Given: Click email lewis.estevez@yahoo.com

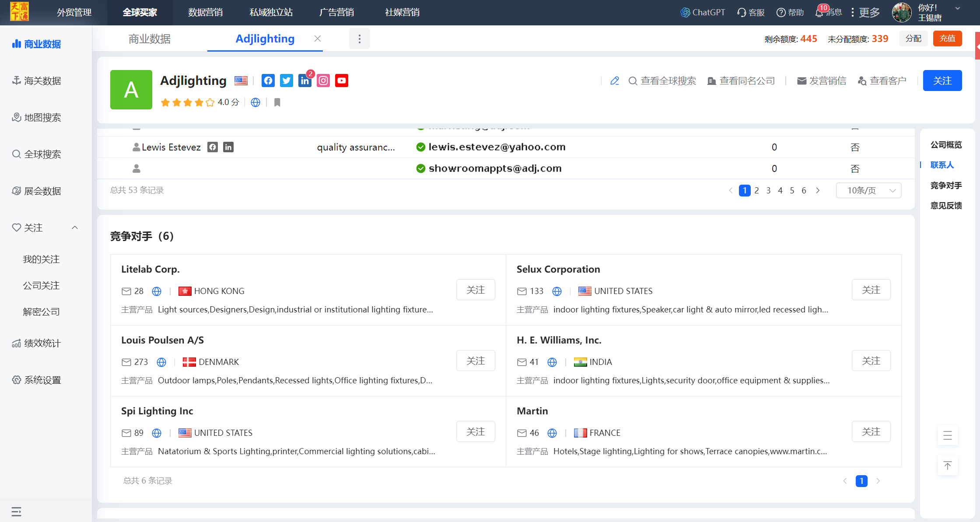Looking at the screenshot, I should [x=497, y=147].
